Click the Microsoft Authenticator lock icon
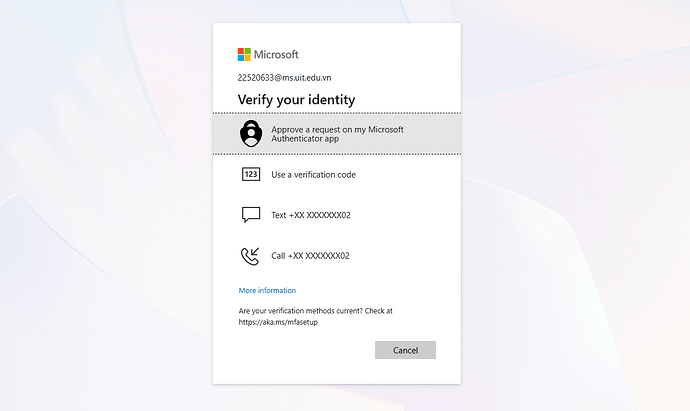690x411 pixels. (x=251, y=133)
